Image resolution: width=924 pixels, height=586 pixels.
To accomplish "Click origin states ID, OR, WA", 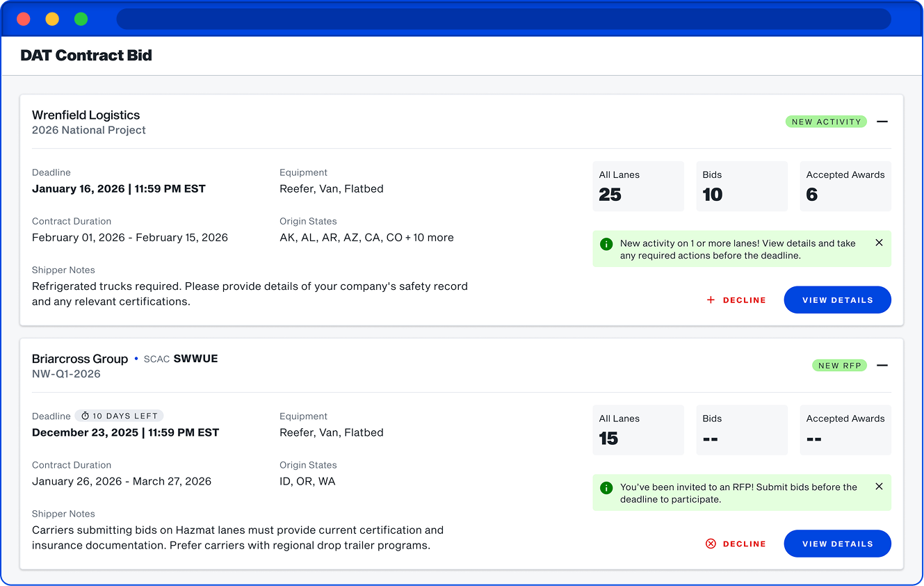I will 307,482.
